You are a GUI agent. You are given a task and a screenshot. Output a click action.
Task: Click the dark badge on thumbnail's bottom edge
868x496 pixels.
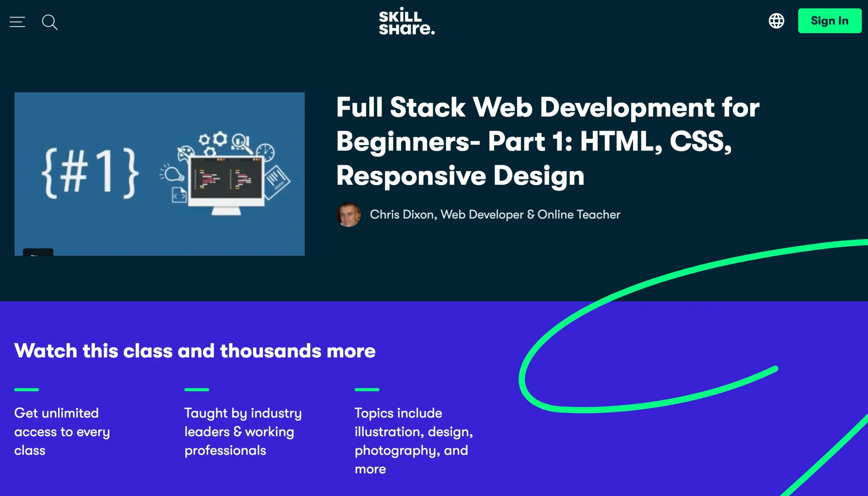[x=38, y=252]
